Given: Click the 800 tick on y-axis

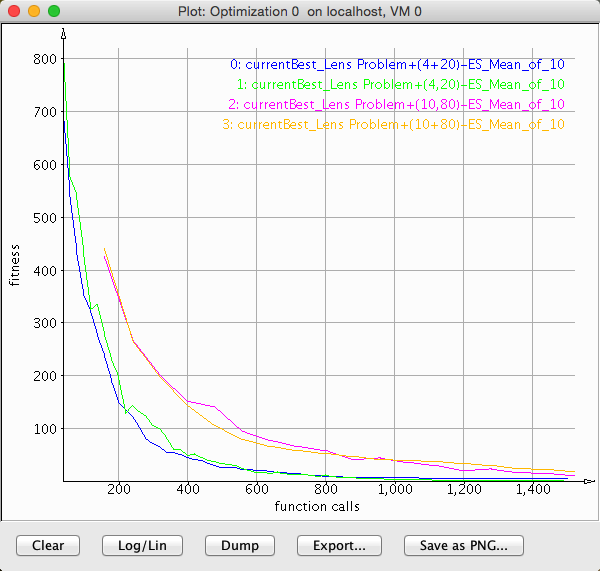Looking at the screenshot, I should (46, 59).
